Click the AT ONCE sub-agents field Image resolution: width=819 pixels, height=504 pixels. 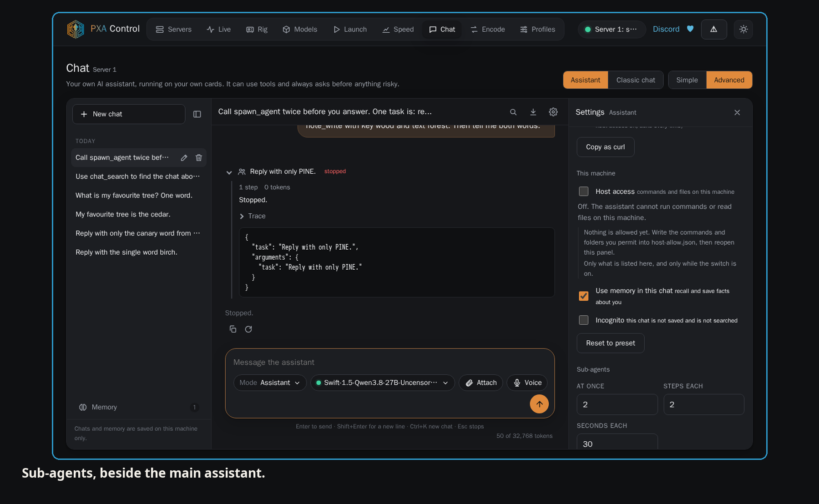617,404
